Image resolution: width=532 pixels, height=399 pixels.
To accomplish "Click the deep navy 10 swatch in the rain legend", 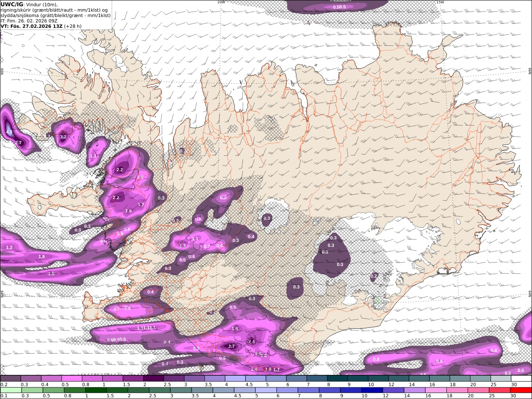I will coord(372,390).
